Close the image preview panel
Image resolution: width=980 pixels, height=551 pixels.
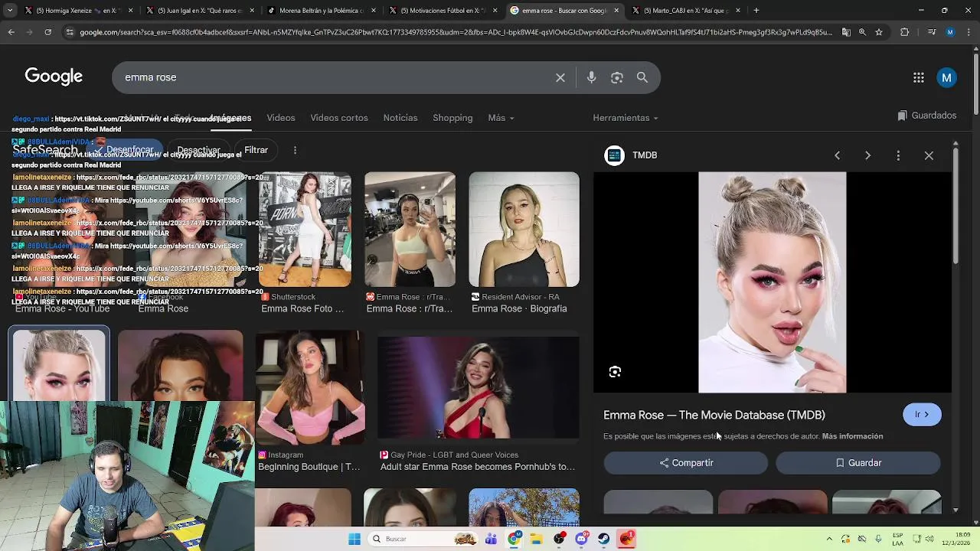pyautogui.click(x=929, y=155)
